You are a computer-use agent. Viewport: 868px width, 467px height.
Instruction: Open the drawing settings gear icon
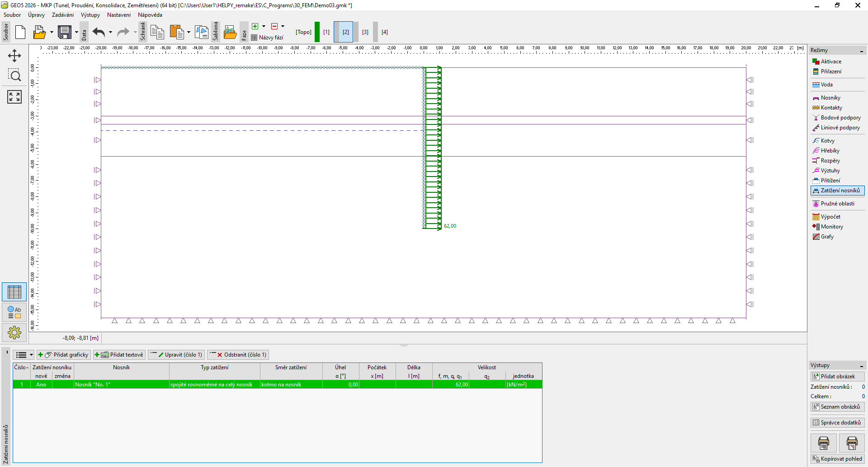(14, 333)
